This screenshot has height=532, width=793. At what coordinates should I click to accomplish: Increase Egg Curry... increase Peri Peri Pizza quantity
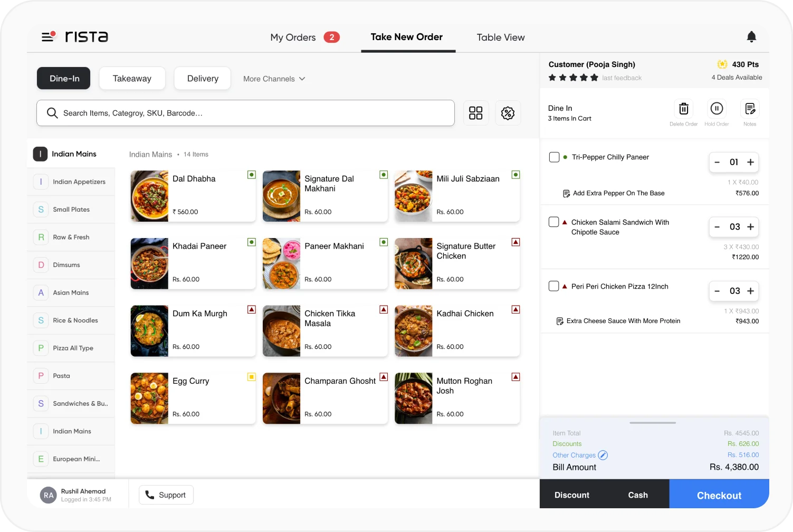pos(751,291)
